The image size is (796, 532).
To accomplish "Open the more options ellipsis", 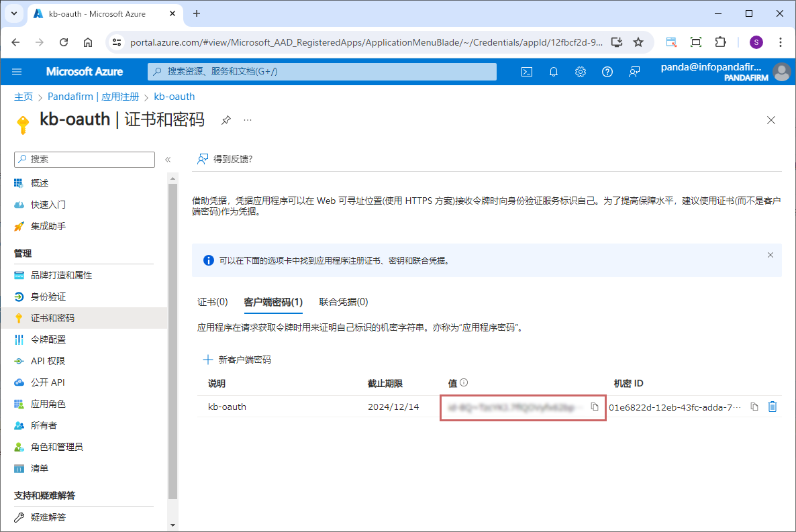I will [x=248, y=120].
